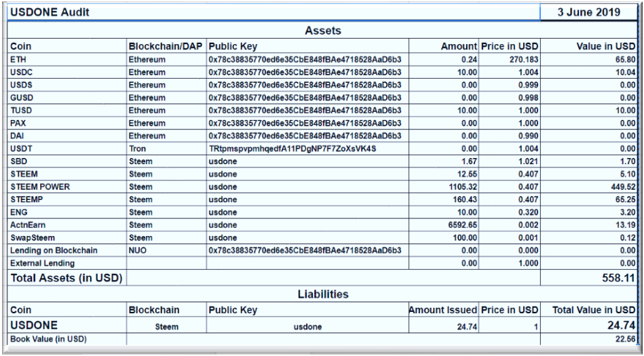
Task: Select the STEEMP value 65.25
Action: tap(588, 199)
